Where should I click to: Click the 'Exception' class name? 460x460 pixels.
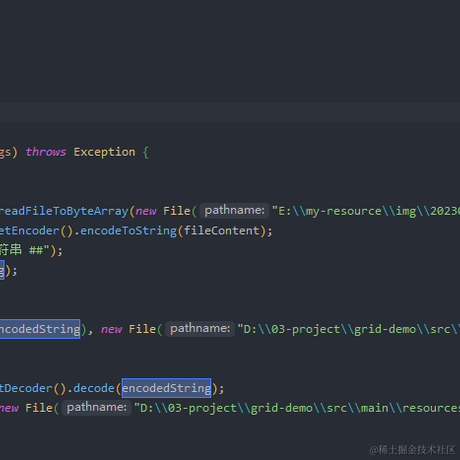click(104, 152)
